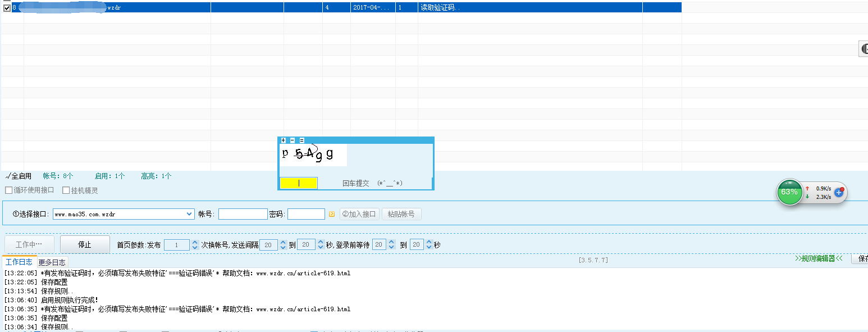Open the 选择接口 interface dropdown
The image size is (868, 332).
coord(188,213)
